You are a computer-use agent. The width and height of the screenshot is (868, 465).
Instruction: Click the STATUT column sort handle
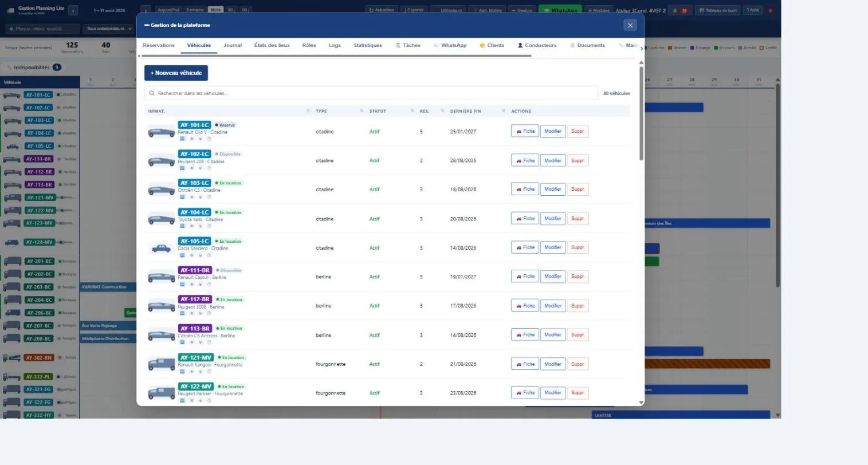pyautogui.click(x=412, y=111)
